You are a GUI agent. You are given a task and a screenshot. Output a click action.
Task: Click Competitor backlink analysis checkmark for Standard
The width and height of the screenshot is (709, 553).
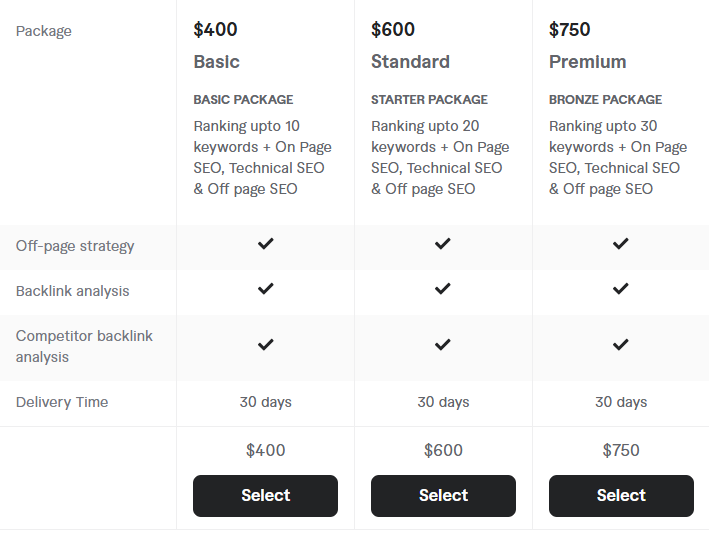[x=443, y=345]
